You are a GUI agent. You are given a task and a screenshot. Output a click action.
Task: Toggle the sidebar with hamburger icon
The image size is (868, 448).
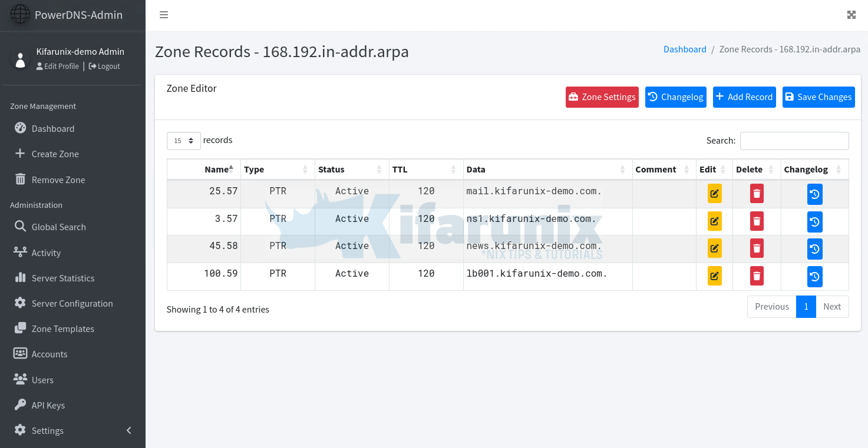(x=164, y=15)
